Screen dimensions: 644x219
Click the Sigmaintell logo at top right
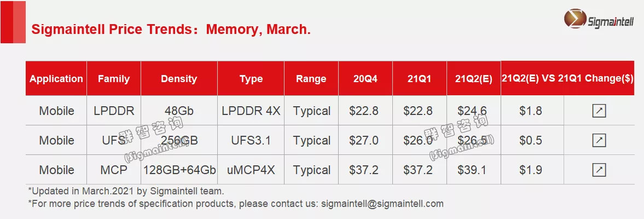598,21
